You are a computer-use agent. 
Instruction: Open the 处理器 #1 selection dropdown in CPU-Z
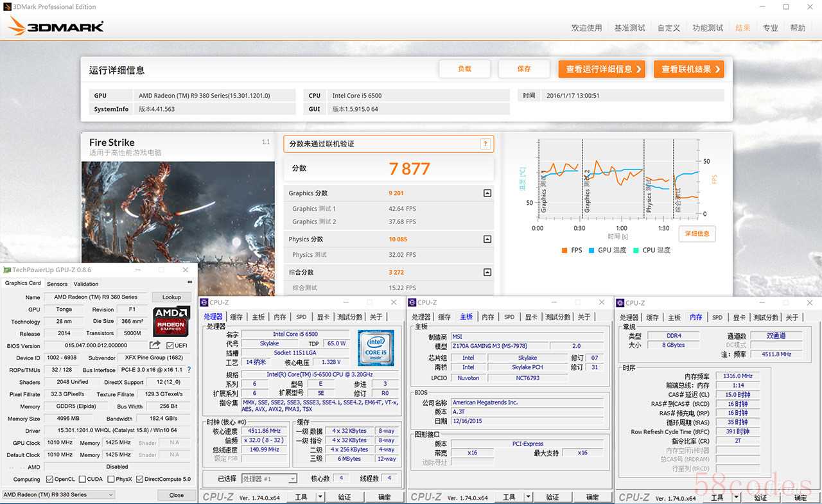[269, 478]
